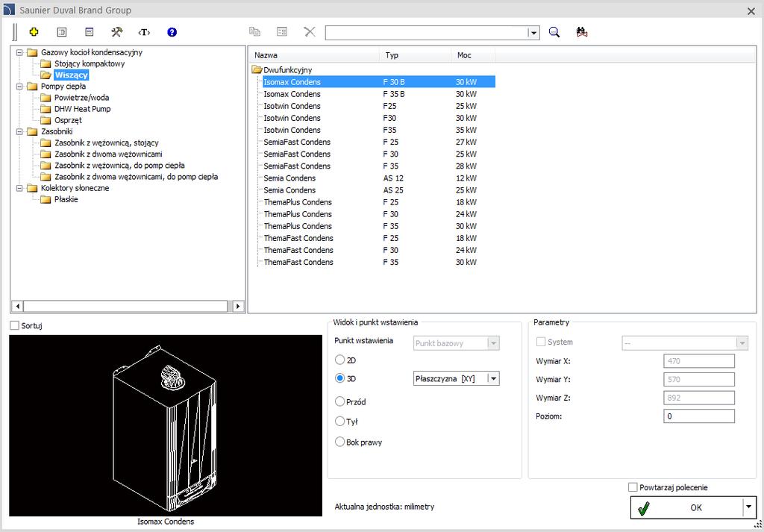Select Wiszący in the category tree

pyautogui.click(x=71, y=75)
